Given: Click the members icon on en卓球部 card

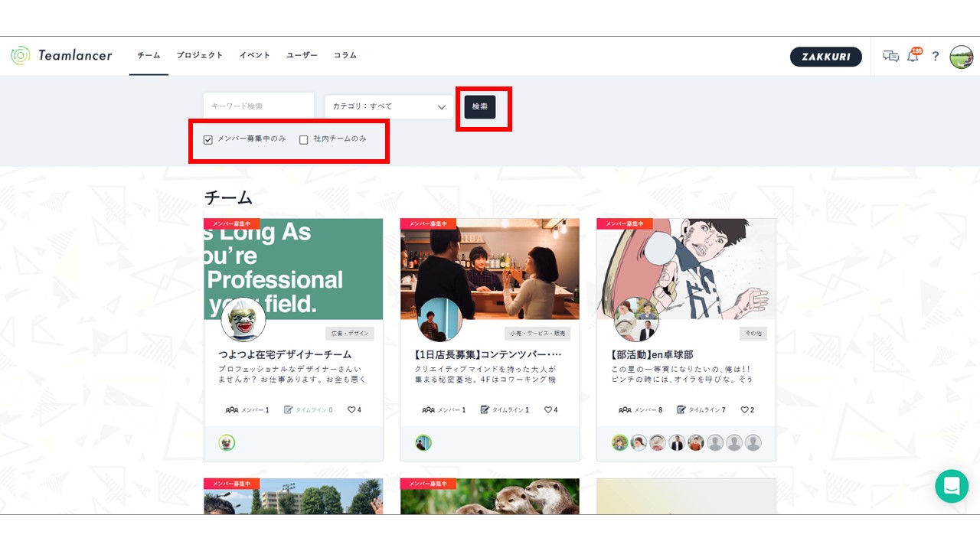Looking at the screenshot, I should point(625,410).
